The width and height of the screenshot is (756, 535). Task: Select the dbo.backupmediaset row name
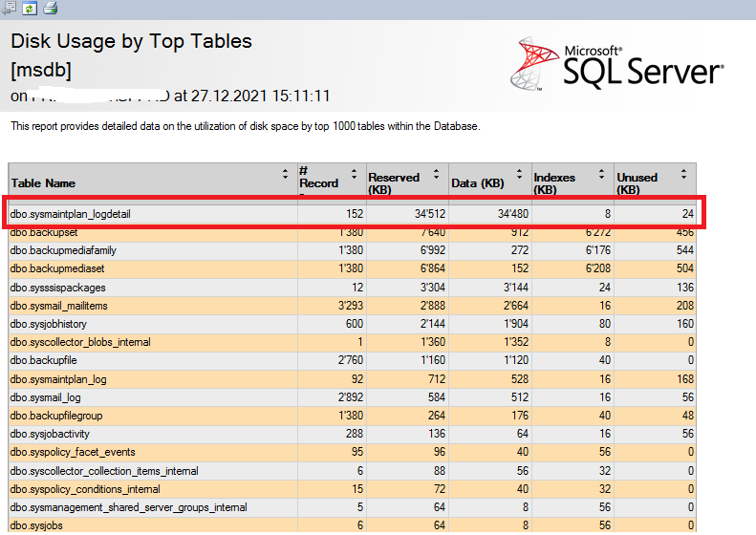[57, 268]
